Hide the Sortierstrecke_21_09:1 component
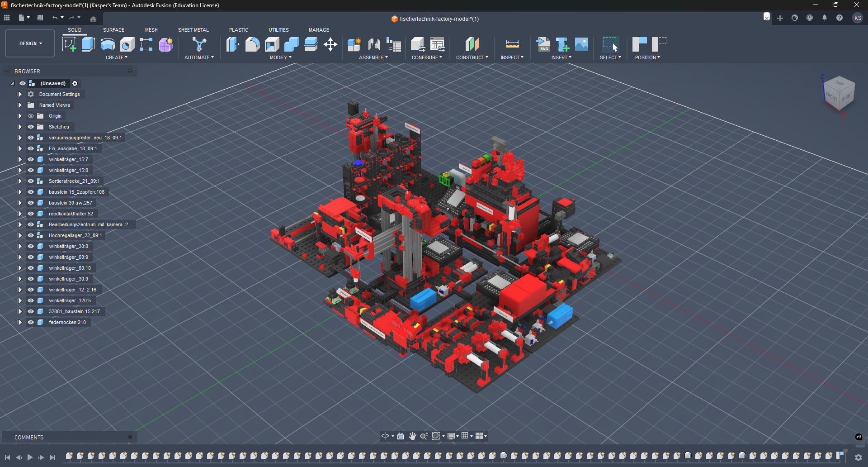Viewport: 868px width, 467px height. (x=30, y=181)
